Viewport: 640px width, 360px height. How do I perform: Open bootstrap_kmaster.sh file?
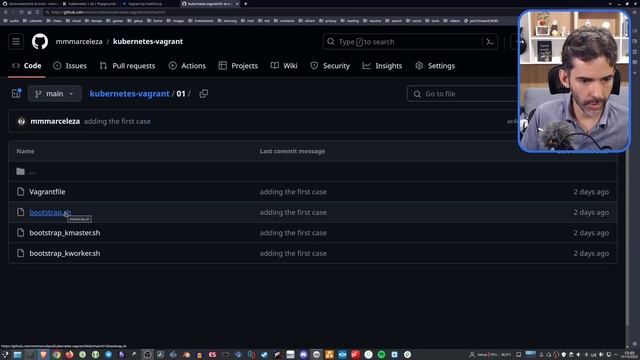click(64, 233)
